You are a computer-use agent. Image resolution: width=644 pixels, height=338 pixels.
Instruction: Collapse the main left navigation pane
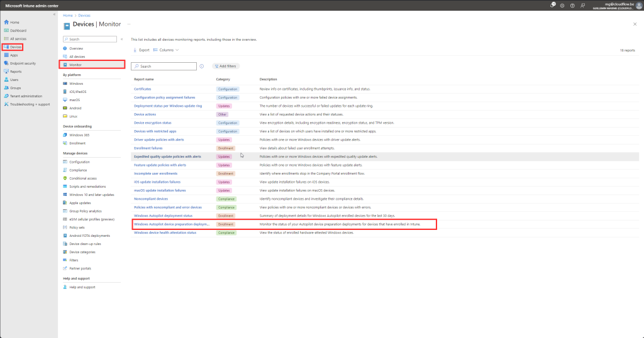(54, 14)
